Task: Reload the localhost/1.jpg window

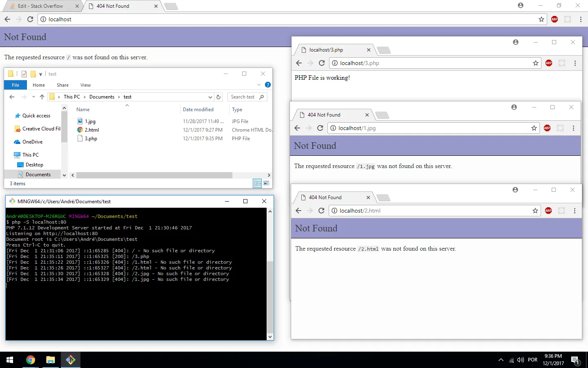Action: coord(320,128)
